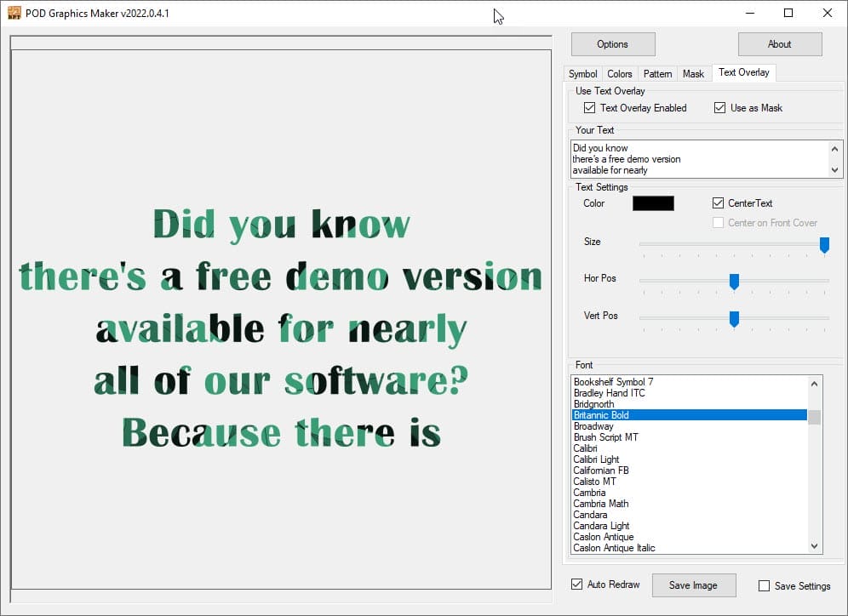Select the Mask tab
Screen dimensions: 848x616
pos(693,74)
